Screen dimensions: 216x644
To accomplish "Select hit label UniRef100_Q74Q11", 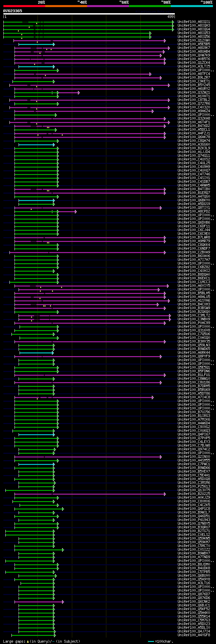I will pyautogui.click(x=194, y=156).
